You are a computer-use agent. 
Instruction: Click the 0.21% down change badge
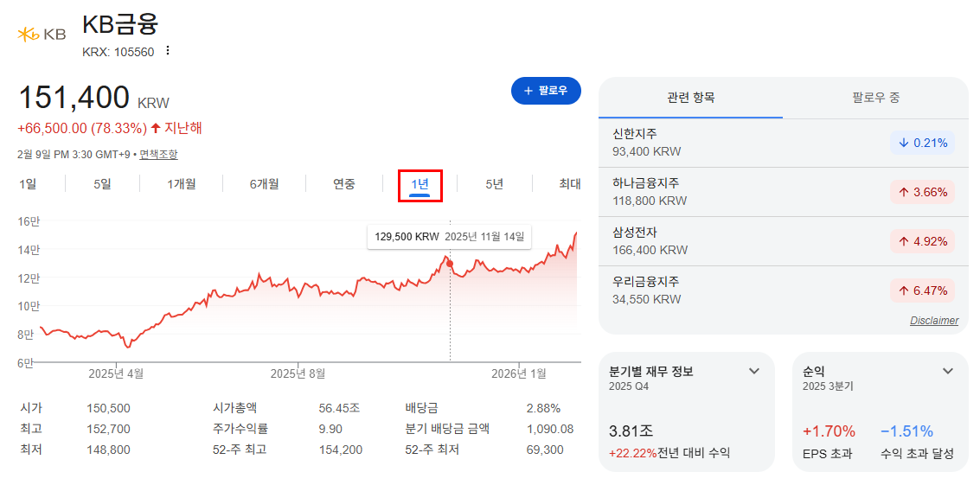923,144
